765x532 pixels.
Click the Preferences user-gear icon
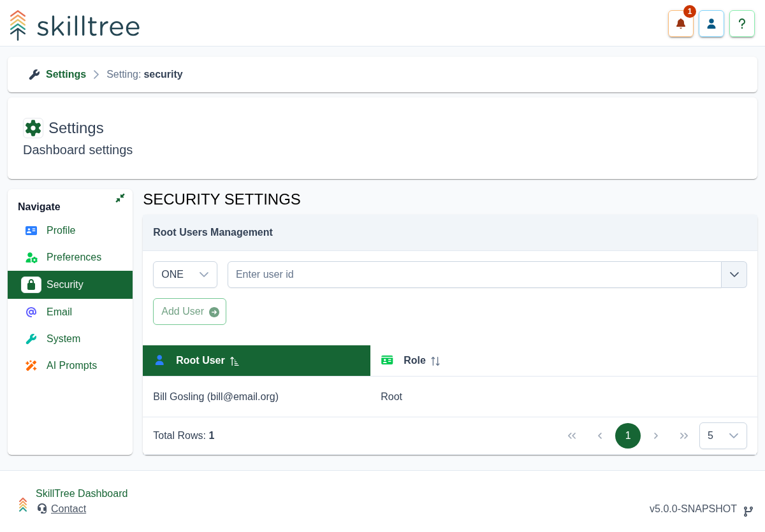31,257
